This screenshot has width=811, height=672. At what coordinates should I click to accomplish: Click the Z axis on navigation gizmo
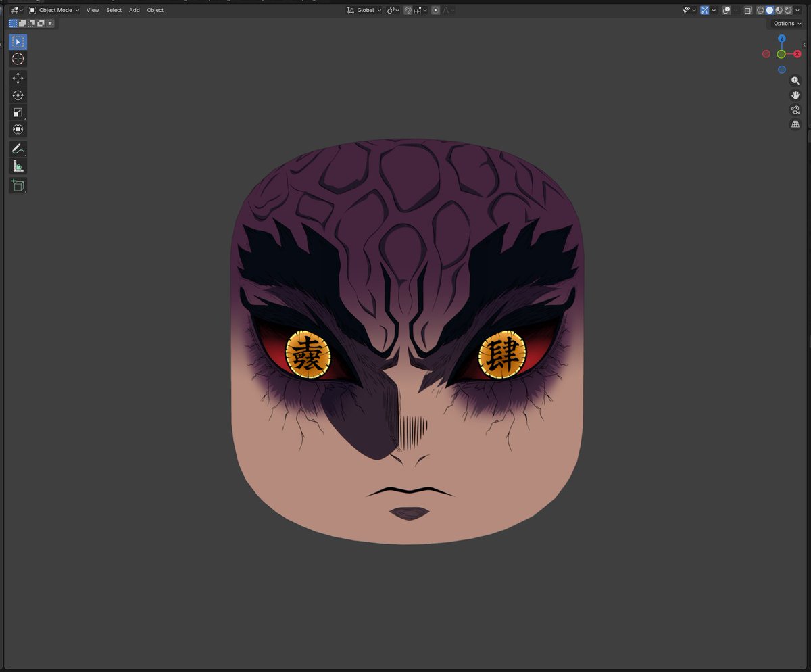[781, 39]
